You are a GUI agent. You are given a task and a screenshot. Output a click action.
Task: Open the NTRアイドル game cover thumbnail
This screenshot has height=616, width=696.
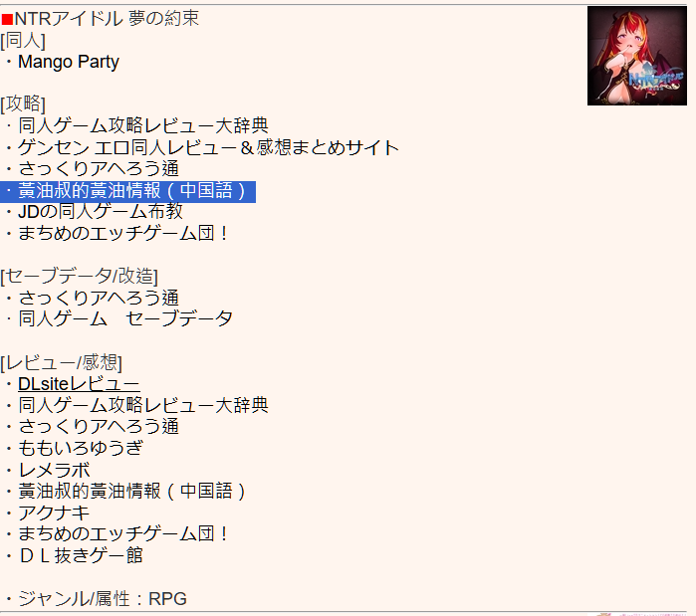[x=637, y=56]
